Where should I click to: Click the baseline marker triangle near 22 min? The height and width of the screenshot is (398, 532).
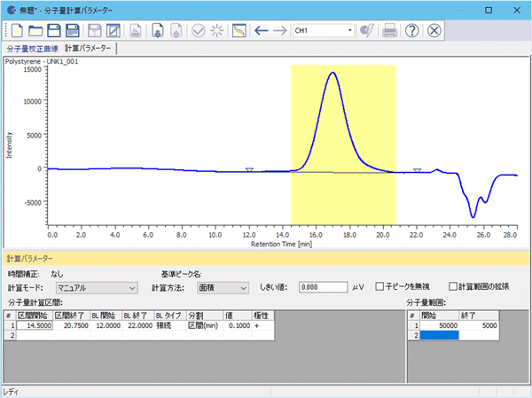click(x=417, y=170)
